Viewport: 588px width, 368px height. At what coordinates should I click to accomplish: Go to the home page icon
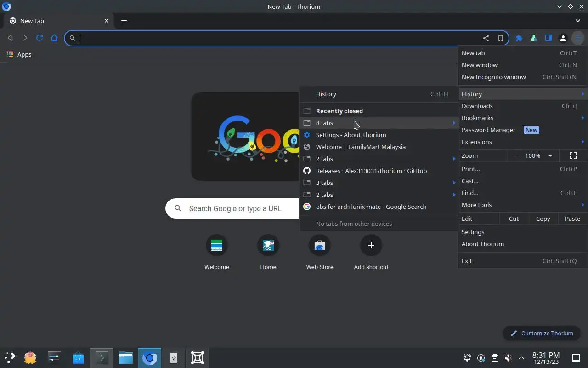(x=54, y=38)
